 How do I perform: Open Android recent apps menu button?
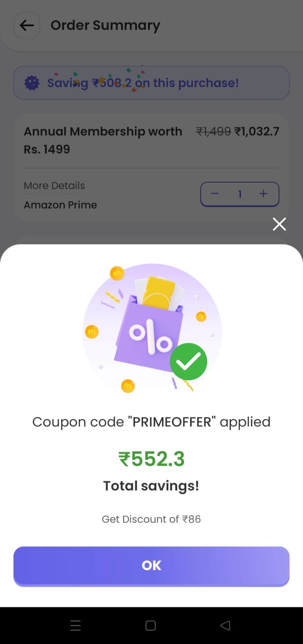76,625
